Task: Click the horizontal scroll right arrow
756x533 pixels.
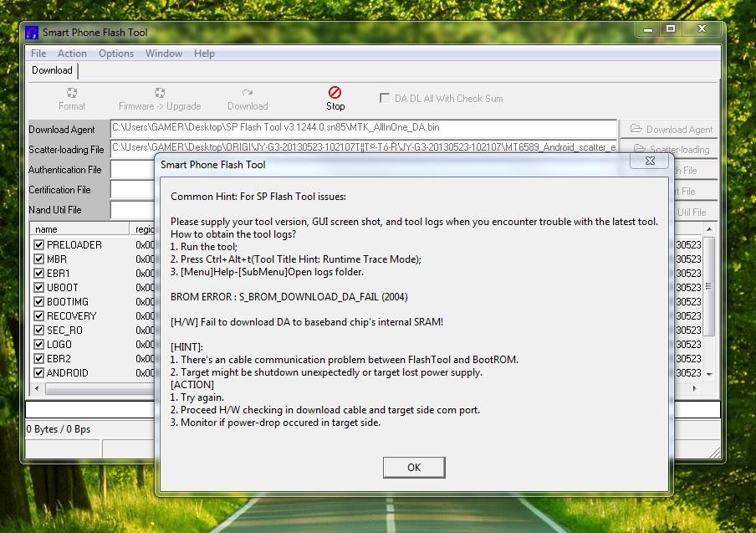Action: (694, 388)
